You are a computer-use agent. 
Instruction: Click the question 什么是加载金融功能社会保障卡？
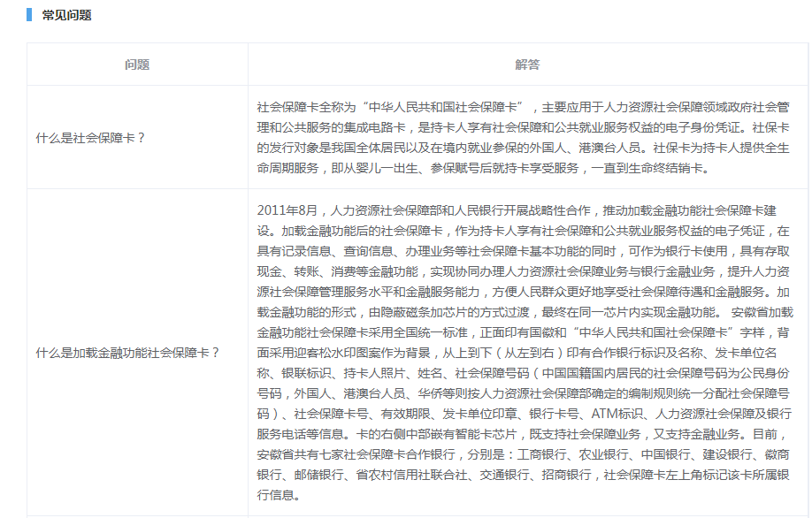click(x=127, y=352)
